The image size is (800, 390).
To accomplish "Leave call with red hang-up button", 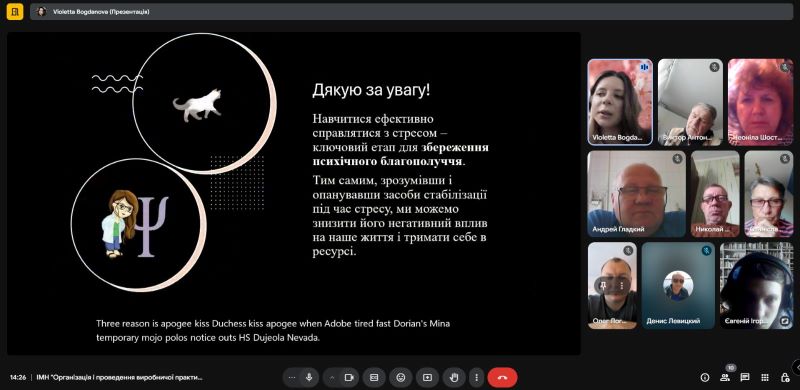I will tap(503, 377).
